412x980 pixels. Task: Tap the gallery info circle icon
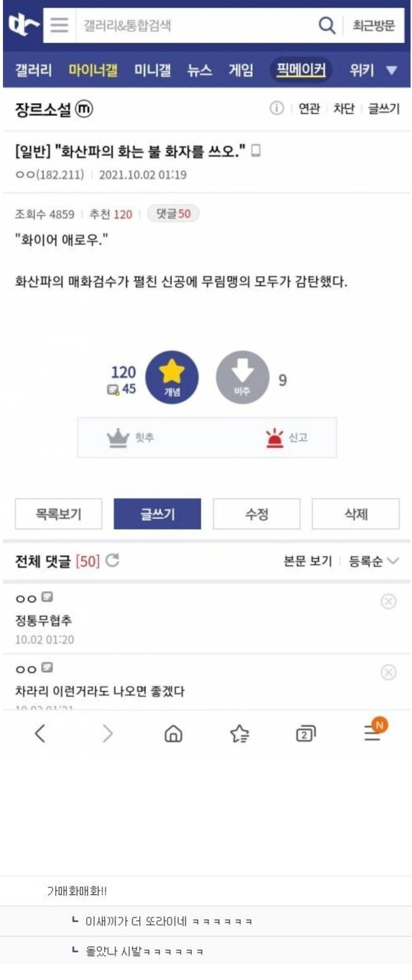(276, 108)
